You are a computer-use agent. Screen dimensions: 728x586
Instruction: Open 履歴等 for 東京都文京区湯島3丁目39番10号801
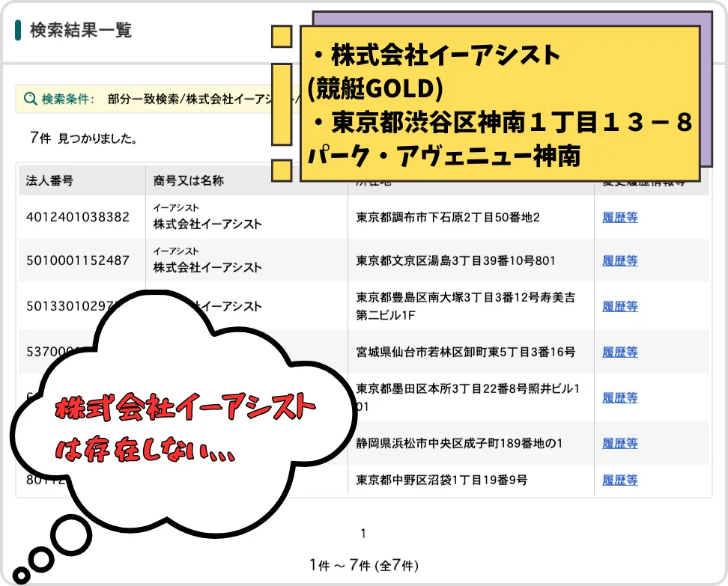[619, 260]
